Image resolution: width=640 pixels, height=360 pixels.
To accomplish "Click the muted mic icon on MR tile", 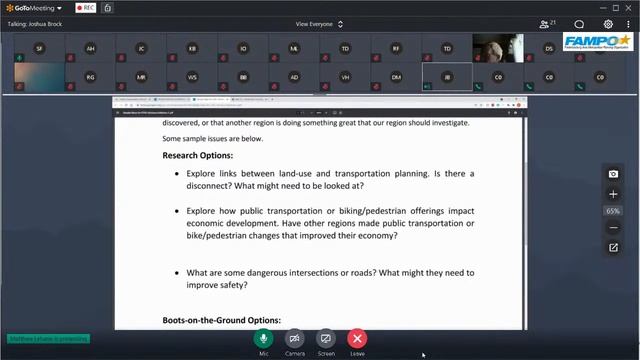I will tap(121, 87).
